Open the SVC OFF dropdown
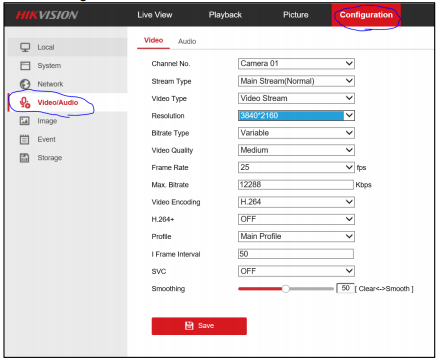447x364 pixels. 296,271
